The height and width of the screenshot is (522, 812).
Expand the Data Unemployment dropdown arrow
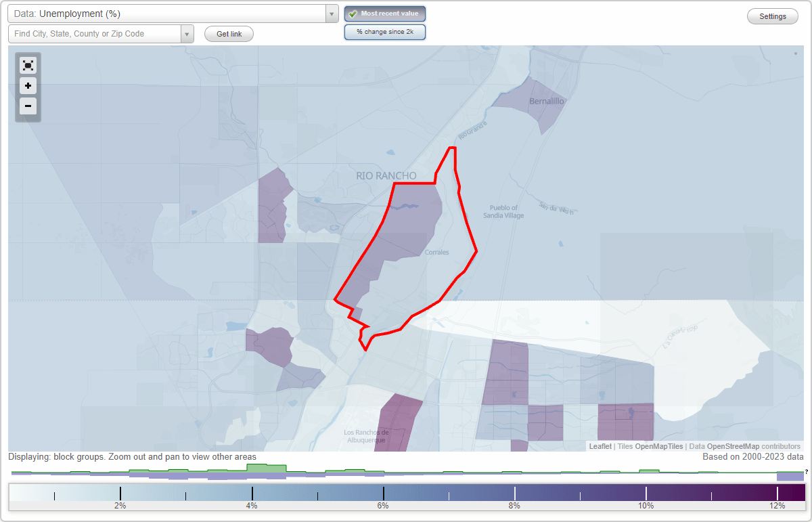[332, 14]
